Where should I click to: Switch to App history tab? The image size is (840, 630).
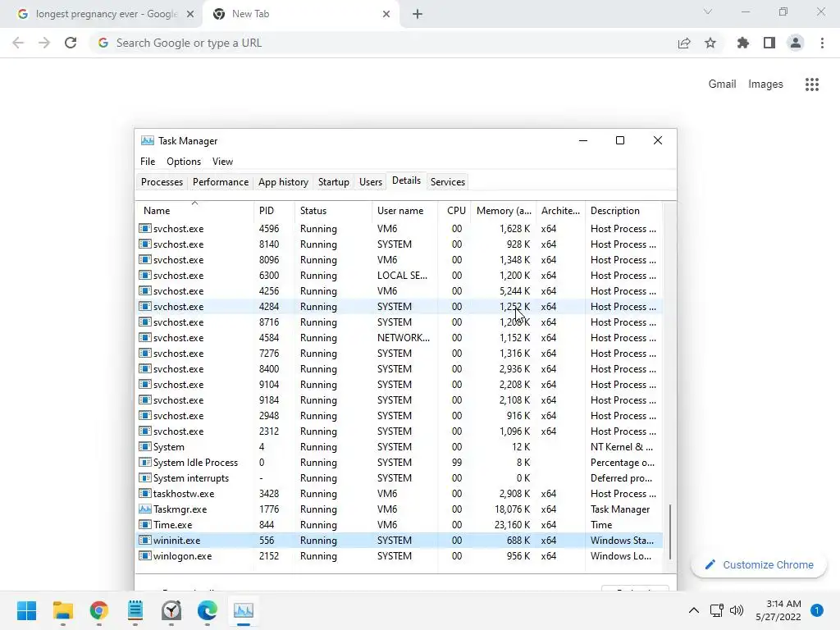(x=283, y=182)
